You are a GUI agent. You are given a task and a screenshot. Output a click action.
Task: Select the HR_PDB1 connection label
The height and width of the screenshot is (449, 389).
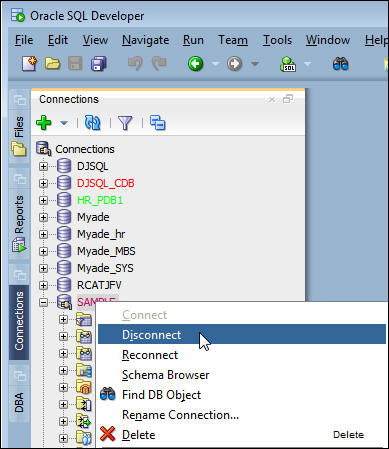100,200
